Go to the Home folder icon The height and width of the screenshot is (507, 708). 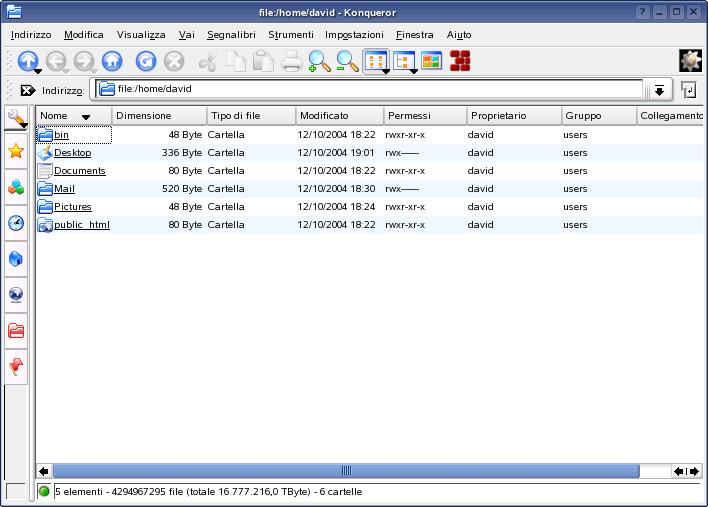pyautogui.click(x=112, y=61)
